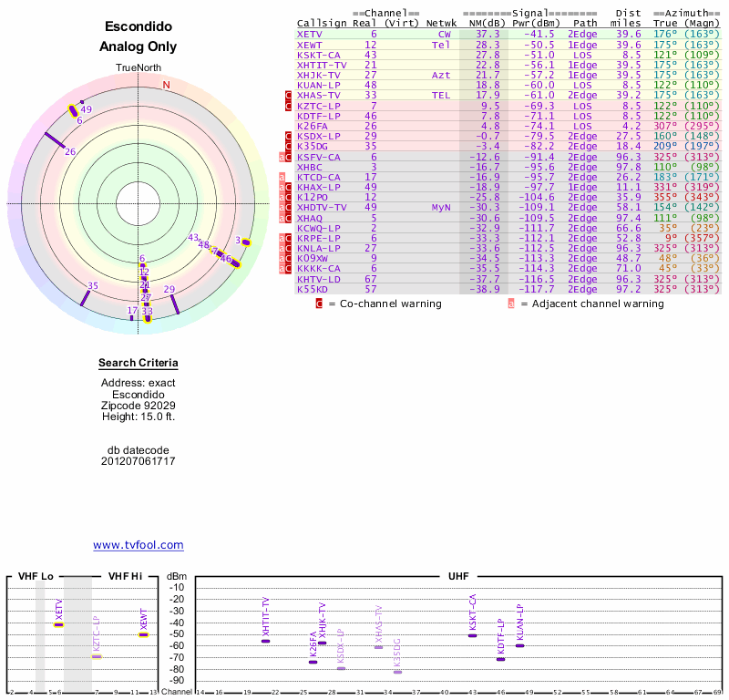Select the KSFV-CA callsign
Image resolution: width=729 pixels, height=700 pixels.
pyautogui.click(x=319, y=157)
